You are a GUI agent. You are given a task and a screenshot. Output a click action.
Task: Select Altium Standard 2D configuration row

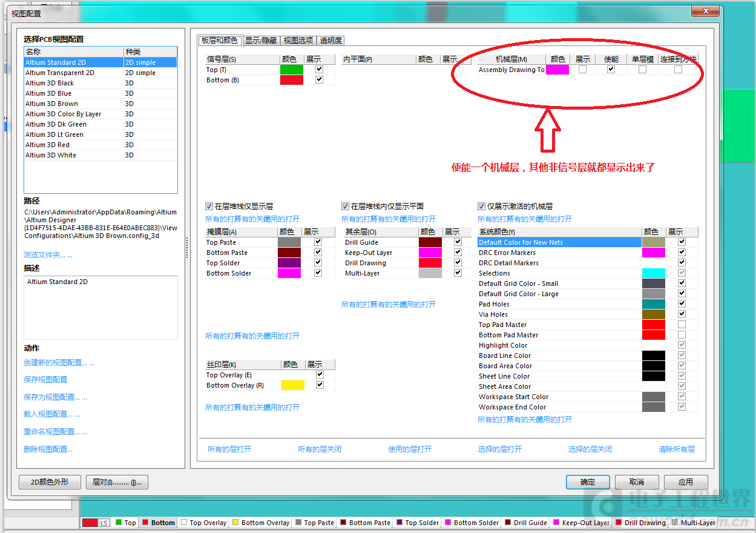100,62
